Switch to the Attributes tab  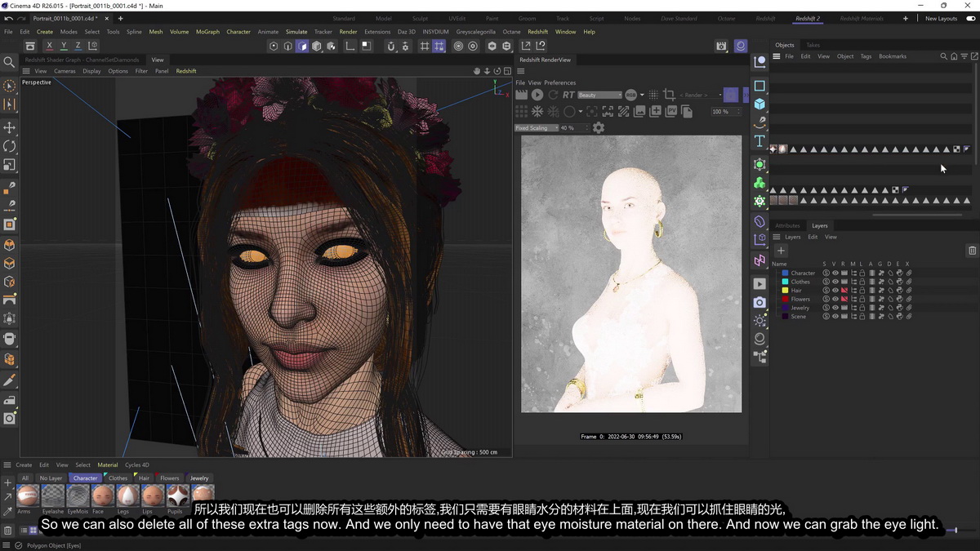pos(787,225)
